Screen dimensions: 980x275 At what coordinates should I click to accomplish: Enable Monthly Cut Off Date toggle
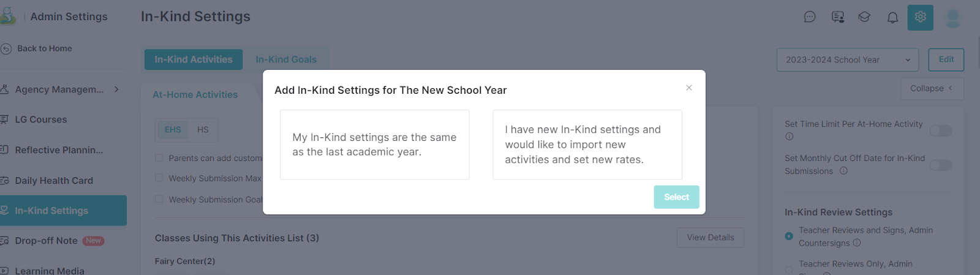point(940,165)
